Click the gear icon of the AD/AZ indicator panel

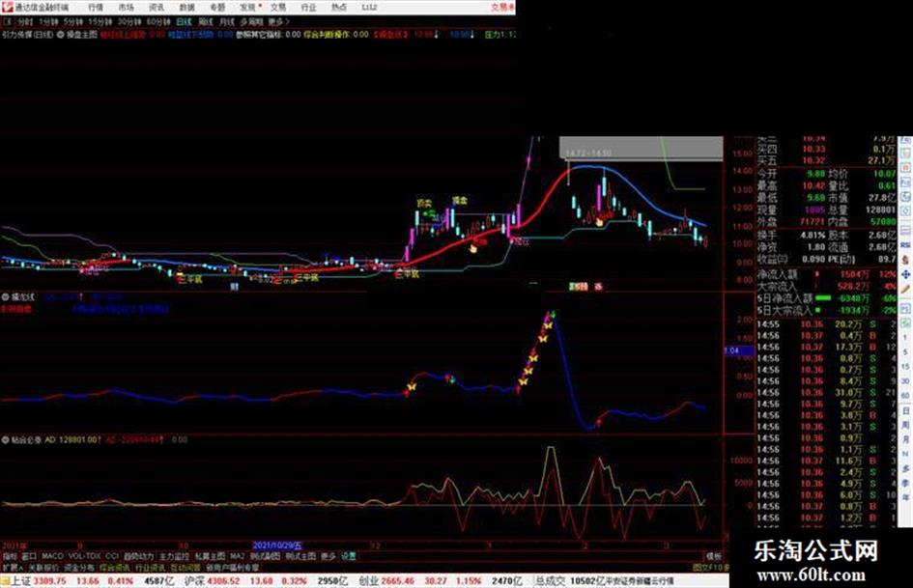[5, 439]
